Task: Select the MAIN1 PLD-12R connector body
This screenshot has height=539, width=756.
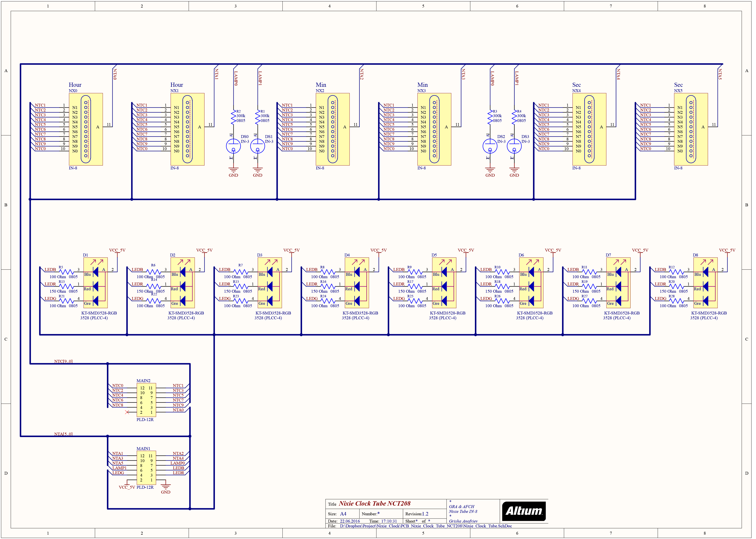Action: tap(146, 468)
